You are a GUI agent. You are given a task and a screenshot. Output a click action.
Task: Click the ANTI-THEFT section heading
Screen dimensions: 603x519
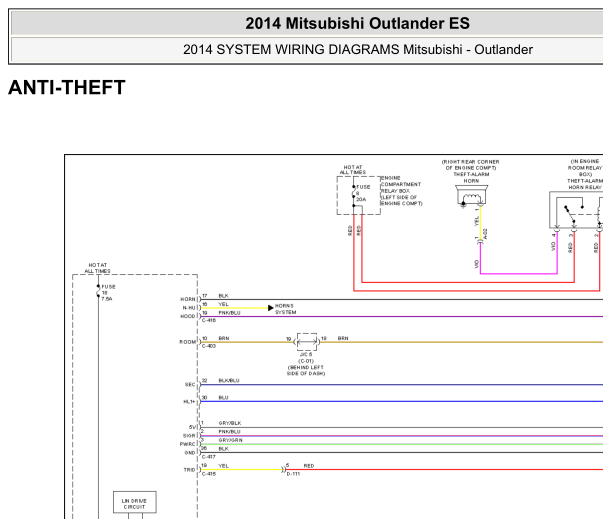coord(67,87)
